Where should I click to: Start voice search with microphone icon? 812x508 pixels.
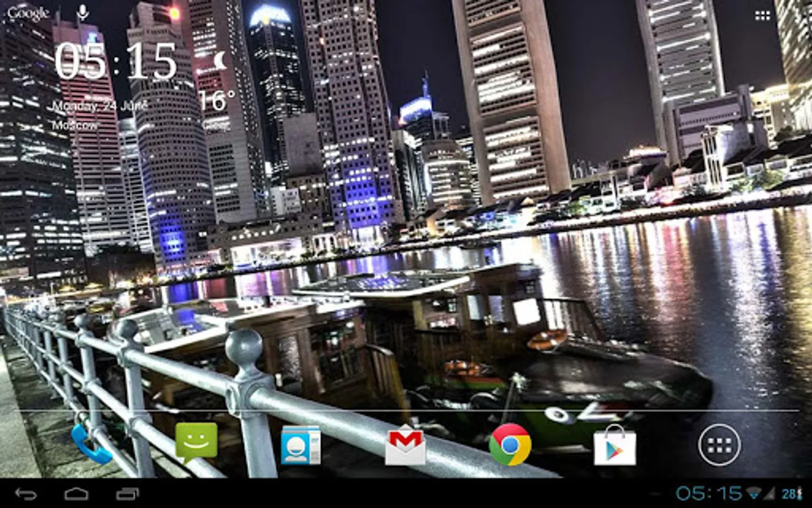click(x=83, y=12)
